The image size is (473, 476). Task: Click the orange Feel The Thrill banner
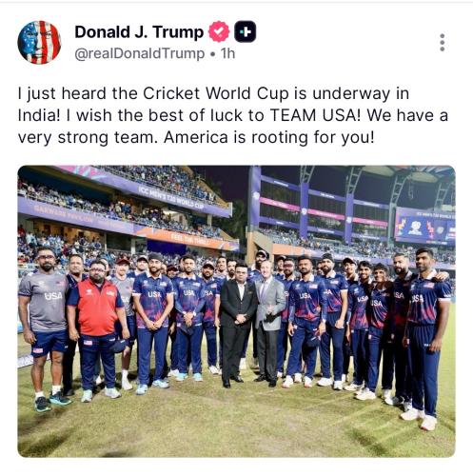tap(190, 239)
